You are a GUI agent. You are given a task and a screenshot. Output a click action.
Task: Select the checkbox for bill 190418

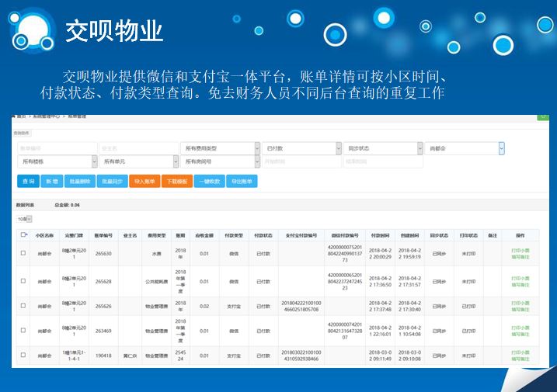pos(23,356)
